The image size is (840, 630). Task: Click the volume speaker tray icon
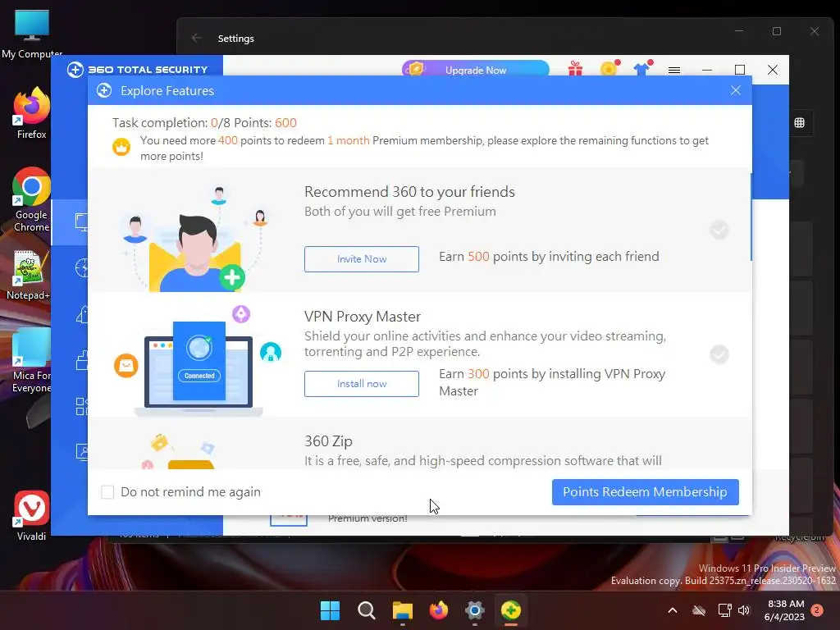pos(744,610)
